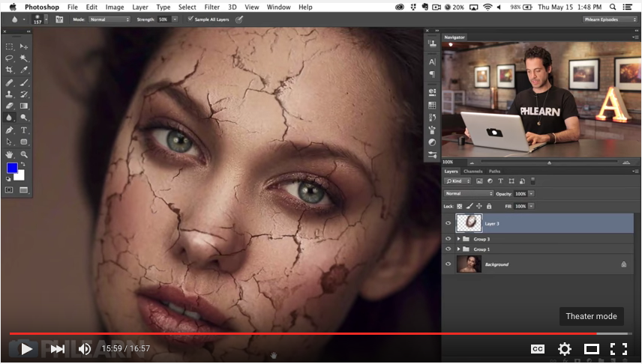
Task: Open the brush preset picker arrow
Action: pyautogui.click(x=46, y=19)
